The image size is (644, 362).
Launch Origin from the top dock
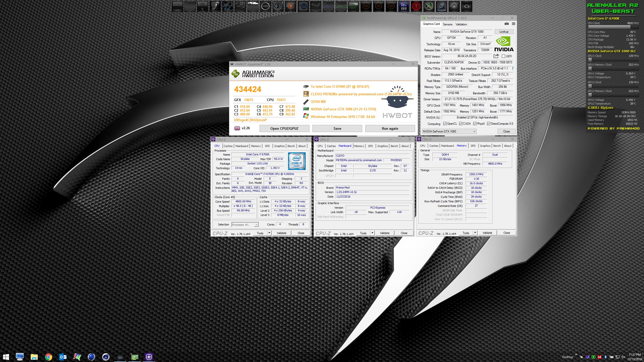(291, 7)
